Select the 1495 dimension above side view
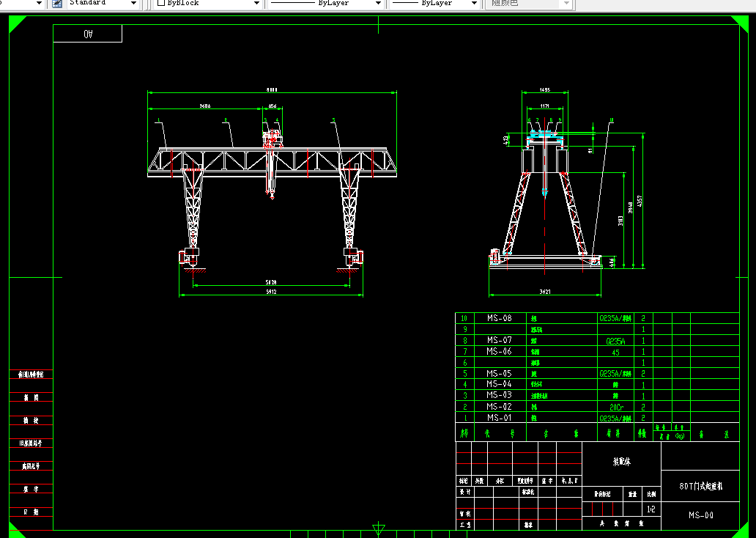 [545, 89]
